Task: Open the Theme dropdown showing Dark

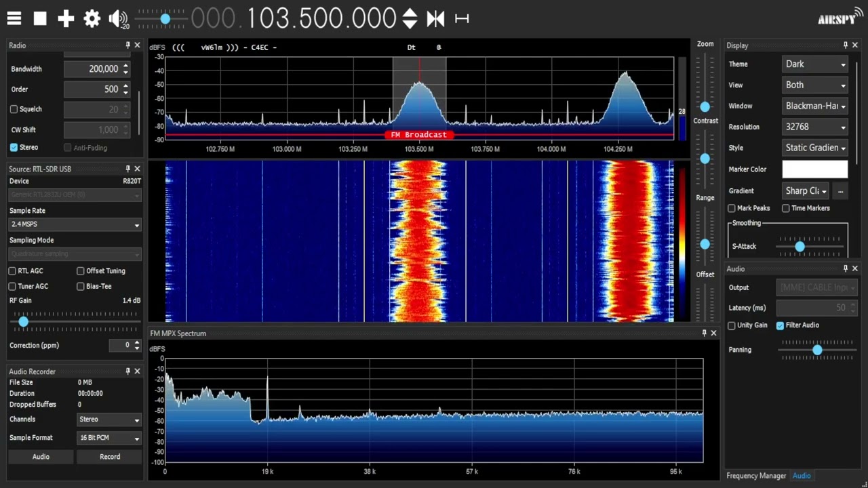Action: point(815,64)
